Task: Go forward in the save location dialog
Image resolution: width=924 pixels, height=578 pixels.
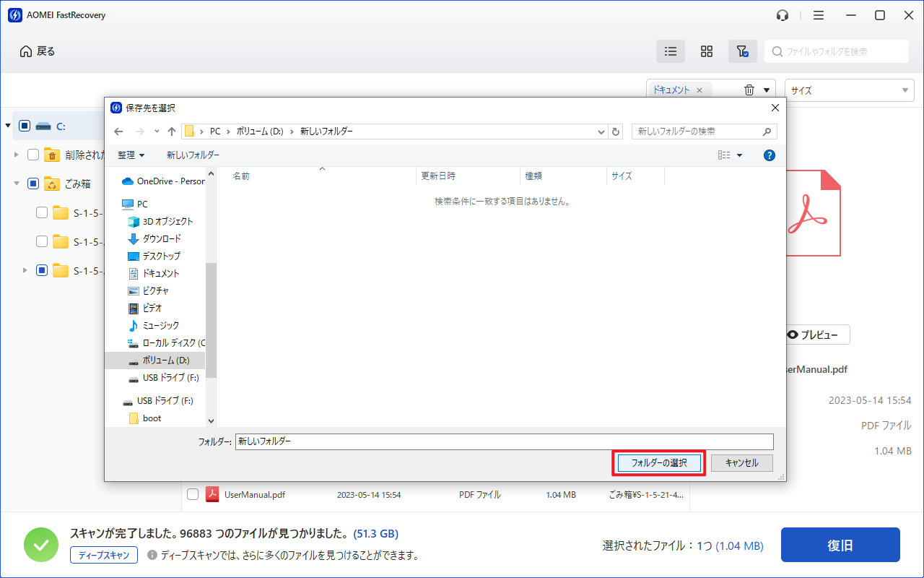Action: [140, 131]
